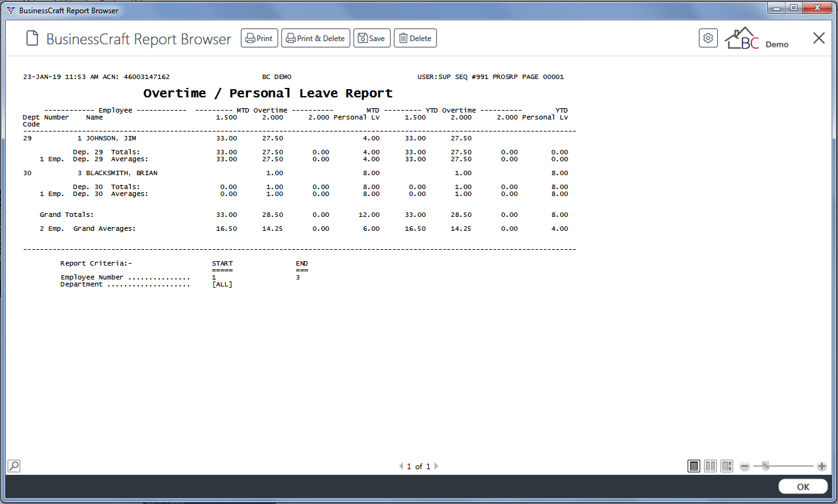Switch to two-page view
Viewport: 838px width, 504px height.
pos(710,466)
